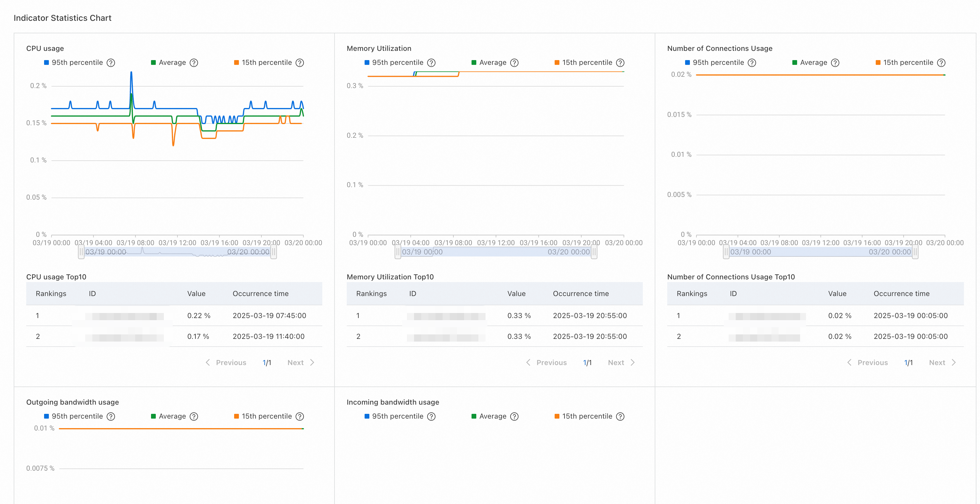Toggle CPU usage 95th percentile legend series

click(x=73, y=63)
